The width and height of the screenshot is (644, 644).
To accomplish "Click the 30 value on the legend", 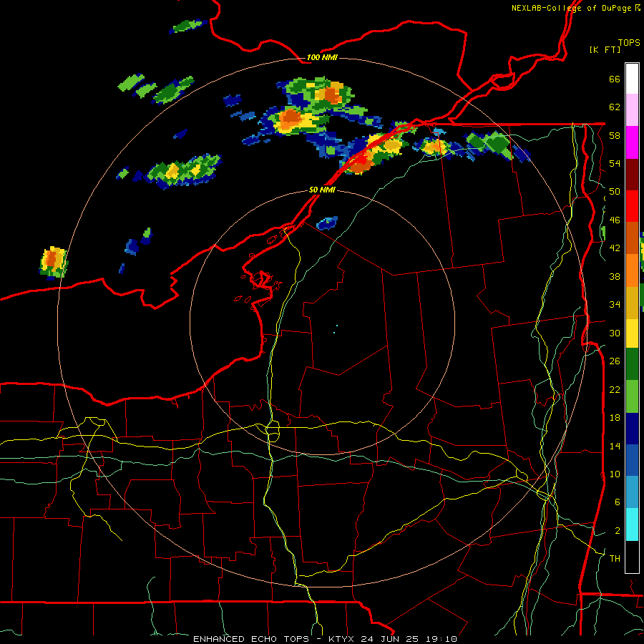I will (615, 333).
